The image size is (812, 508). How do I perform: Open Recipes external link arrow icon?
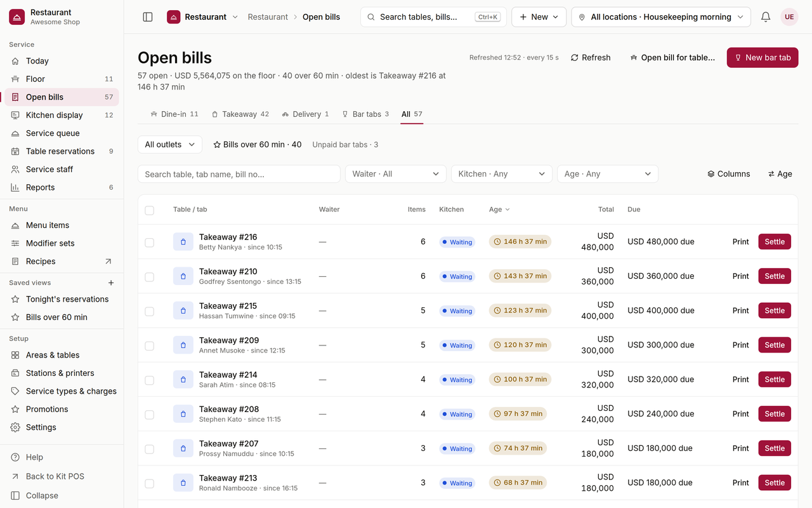(x=108, y=261)
